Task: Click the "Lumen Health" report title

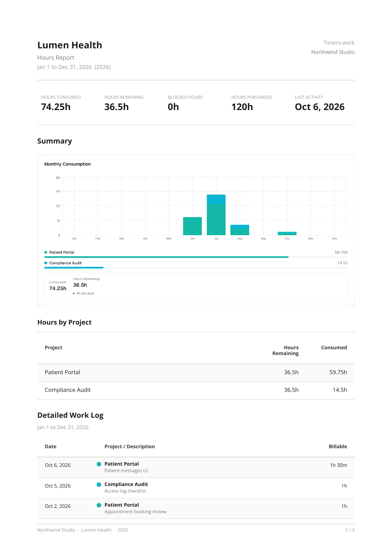Action: pyautogui.click(x=70, y=45)
